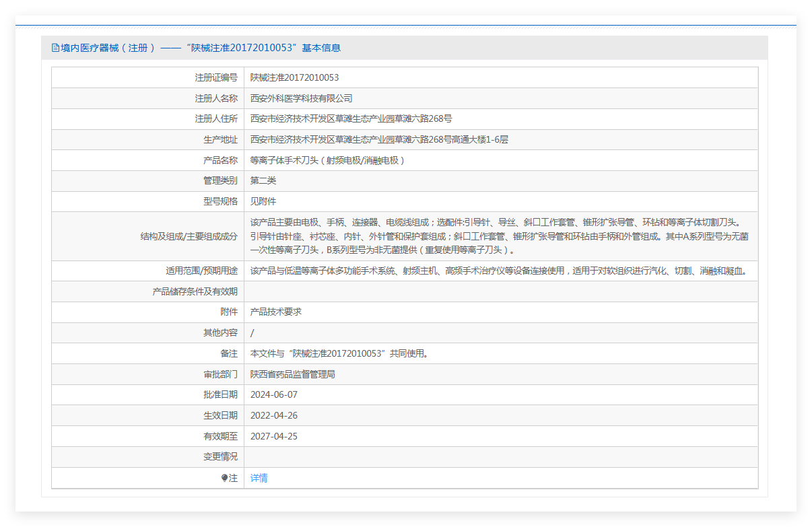Click the 其他内容 label
The height and width of the screenshot is (527, 812).
coord(220,333)
